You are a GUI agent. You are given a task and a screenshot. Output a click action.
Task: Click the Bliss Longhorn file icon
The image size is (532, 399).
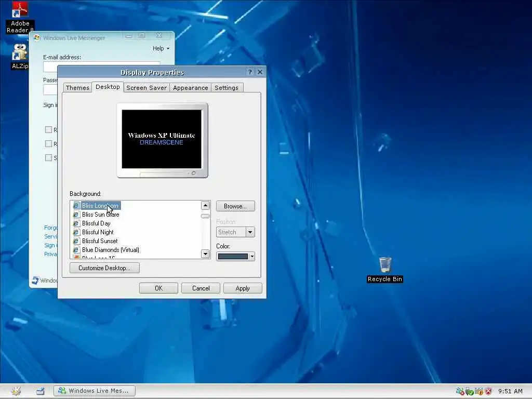pos(76,206)
